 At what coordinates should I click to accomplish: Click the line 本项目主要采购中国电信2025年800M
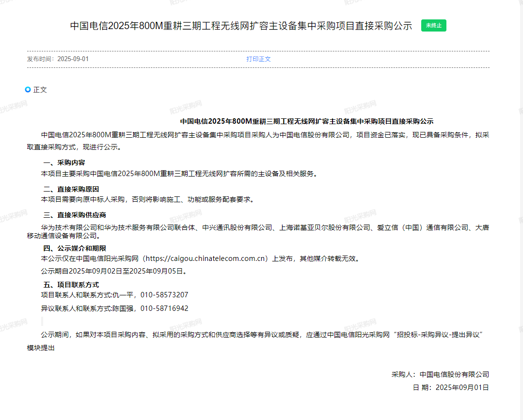179,174
